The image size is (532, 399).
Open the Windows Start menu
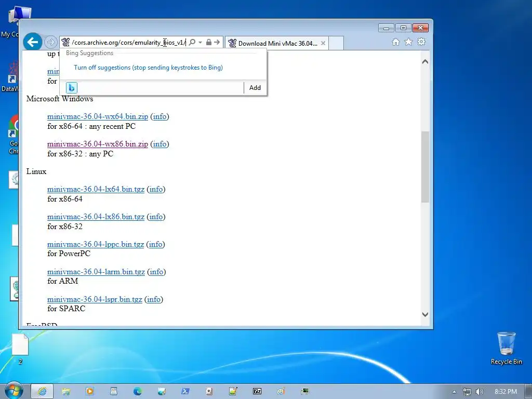[x=14, y=391]
